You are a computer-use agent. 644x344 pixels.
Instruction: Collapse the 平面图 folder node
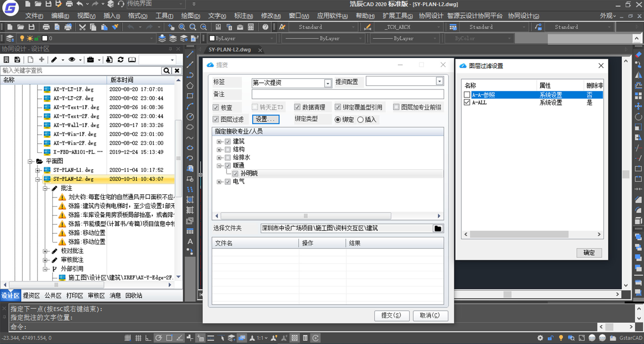(30, 161)
